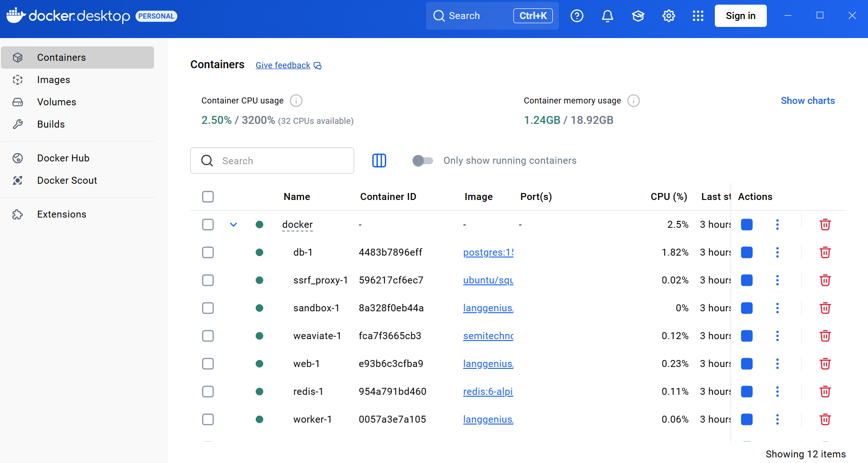
Task: Open the settings gear in header
Action: pyautogui.click(x=669, y=16)
